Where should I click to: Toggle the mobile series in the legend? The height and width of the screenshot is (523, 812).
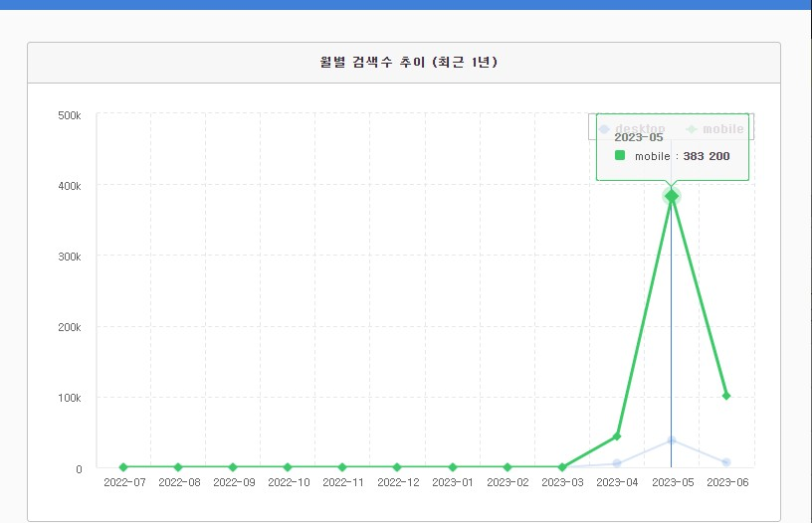(716, 129)
